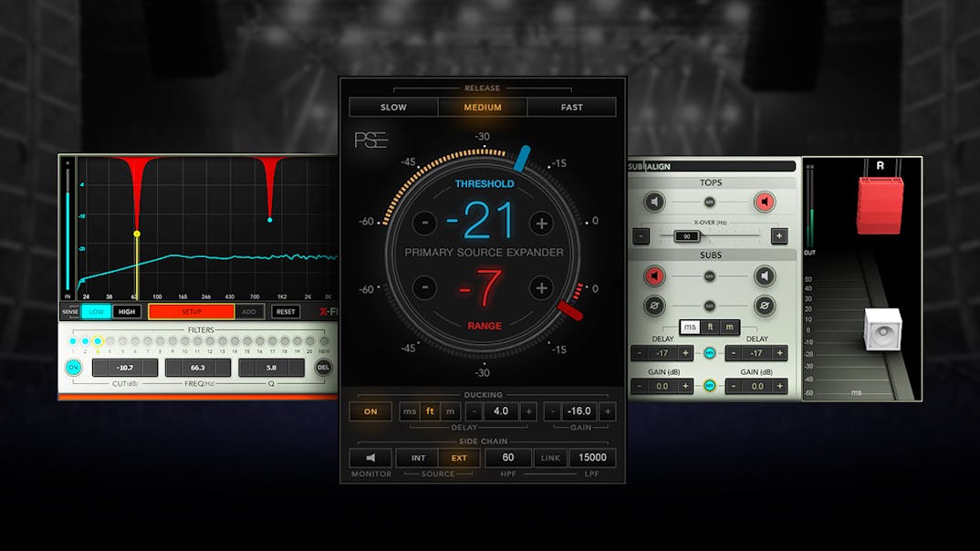Toggle the side chain LINK button
This screenshot has height=551, width=980.
point(550,458)
